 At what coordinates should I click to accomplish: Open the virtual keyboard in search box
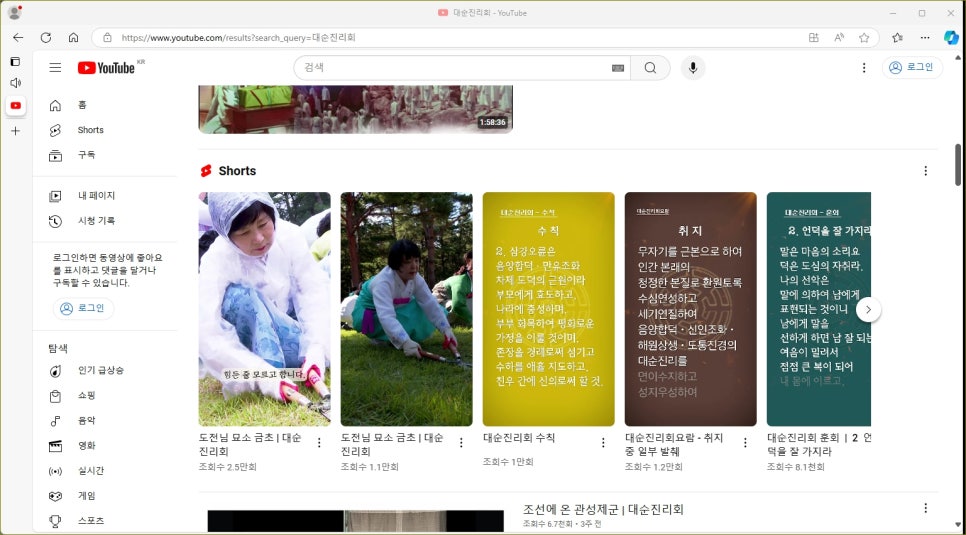[617, 68]
